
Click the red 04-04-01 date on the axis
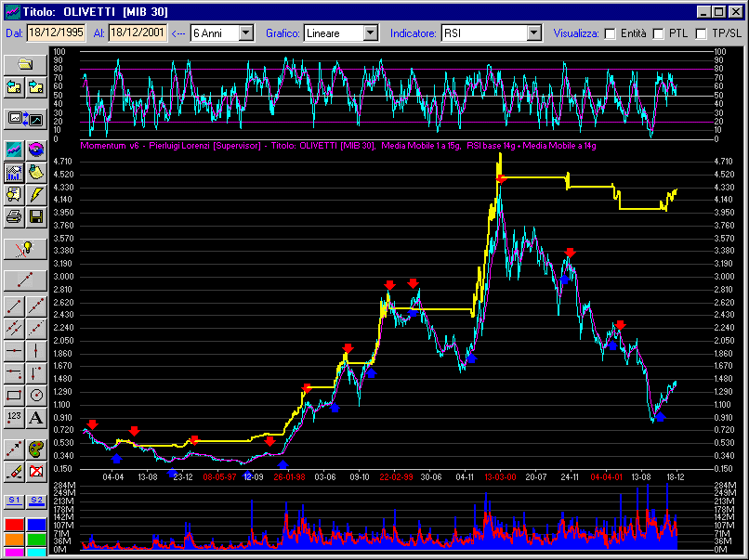(606, 477)
